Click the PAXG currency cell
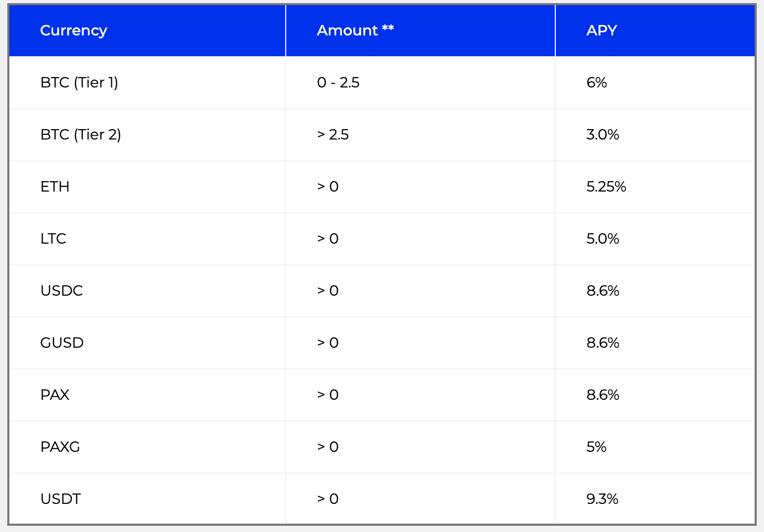This screenshot has height=532, width=764. [60, 447]
